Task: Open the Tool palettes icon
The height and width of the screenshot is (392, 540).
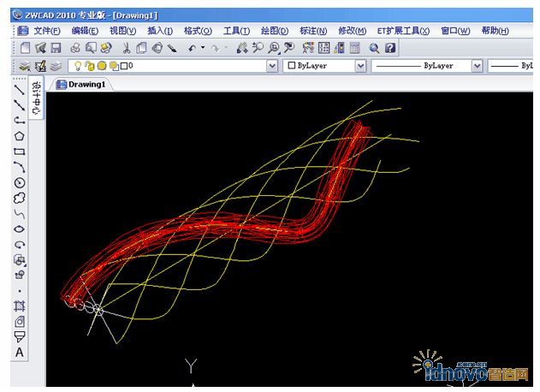Action: (339, 48)
